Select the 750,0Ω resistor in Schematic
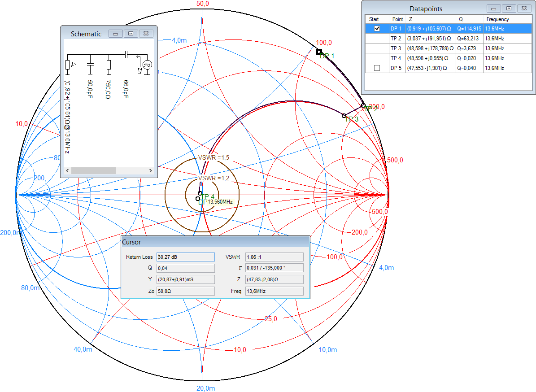 point(109,65)
